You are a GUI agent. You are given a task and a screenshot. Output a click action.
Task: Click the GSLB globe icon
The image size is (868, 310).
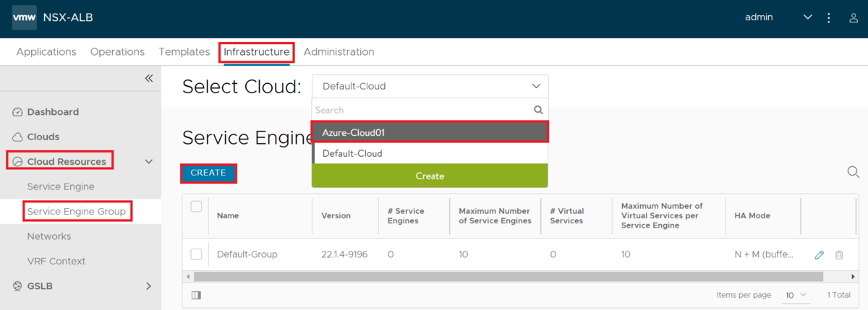[x=18, y=285]
